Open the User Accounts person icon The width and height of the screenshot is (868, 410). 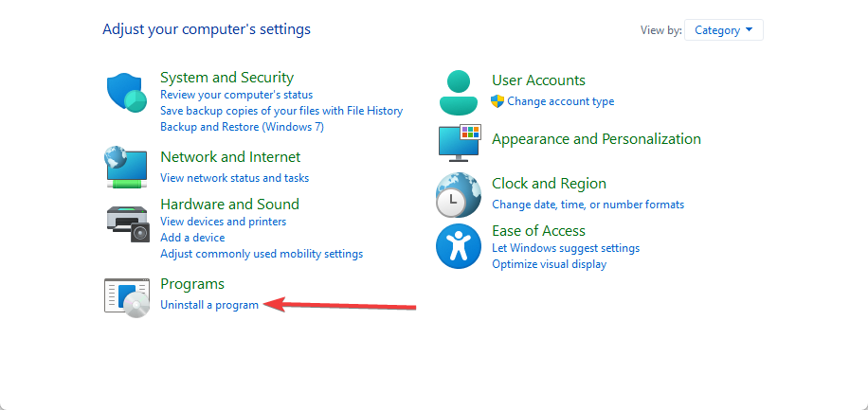coord(459,92)
